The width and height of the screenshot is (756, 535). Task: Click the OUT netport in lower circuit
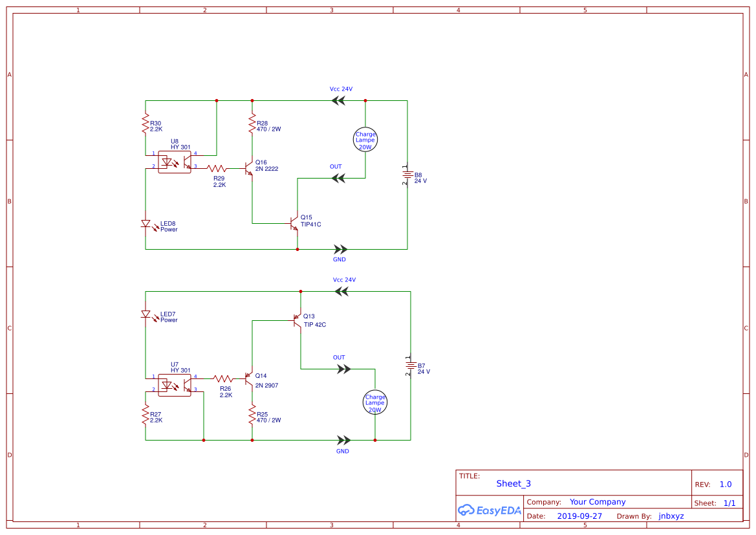343,367
